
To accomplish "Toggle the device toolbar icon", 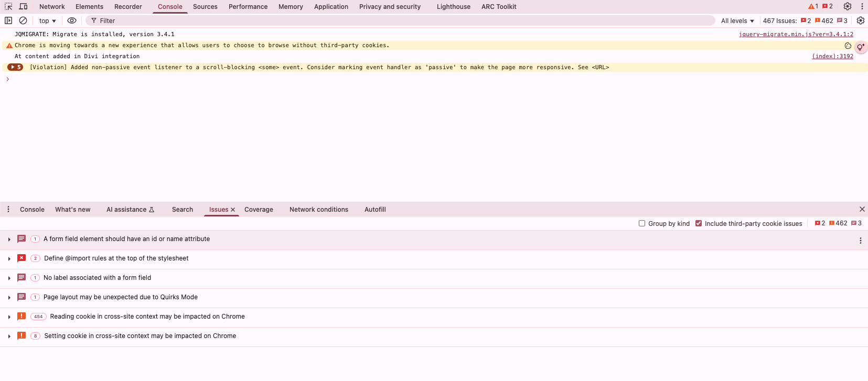I will click(x=24, y=7).
